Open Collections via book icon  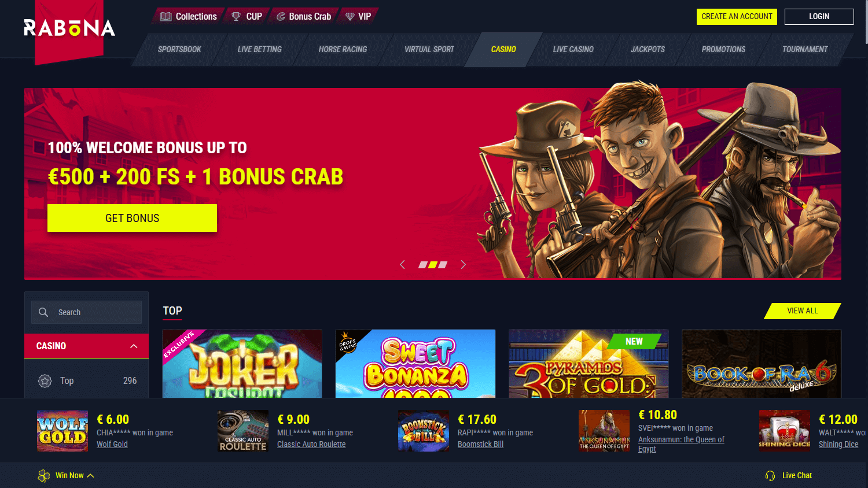pyautogui.click(x=165, y=16)
